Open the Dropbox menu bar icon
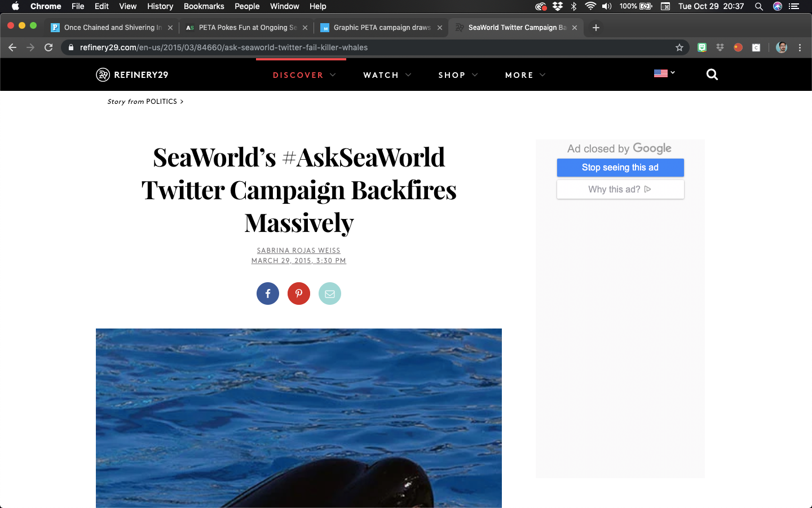 [558, 6]
